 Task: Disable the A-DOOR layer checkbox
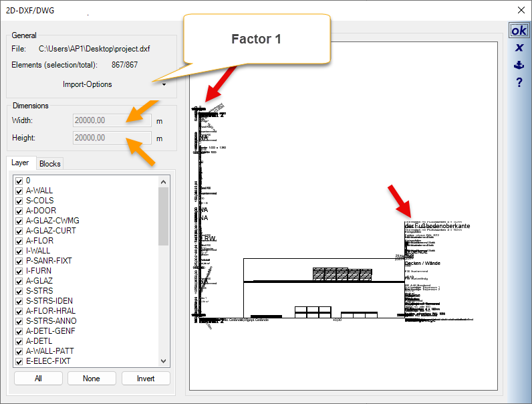coord(19,211)
